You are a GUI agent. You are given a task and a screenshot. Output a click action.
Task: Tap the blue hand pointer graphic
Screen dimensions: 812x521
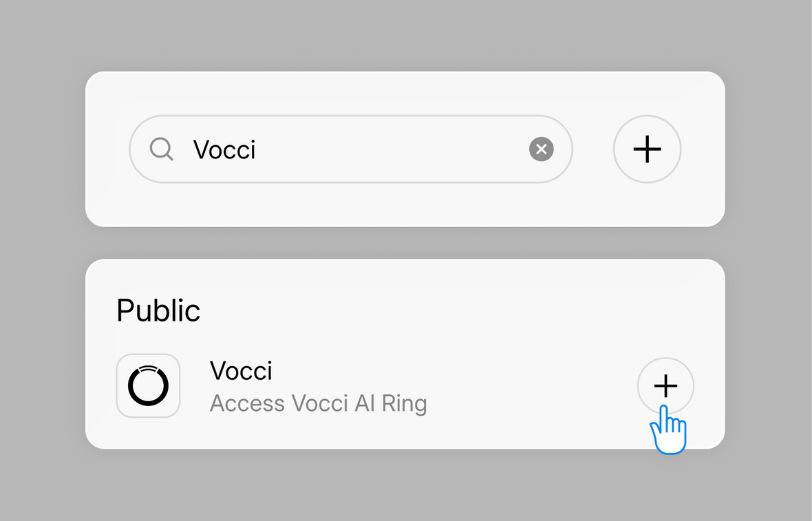(x=668, y=430)
